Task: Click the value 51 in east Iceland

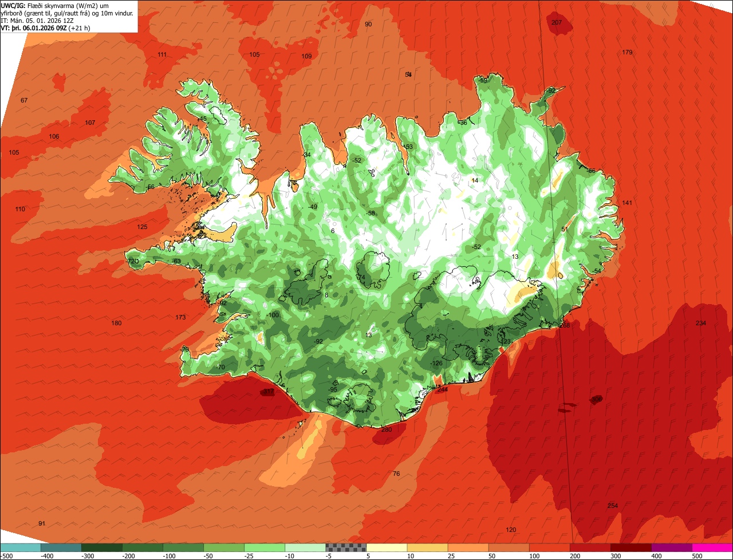Action: (565, 229)
